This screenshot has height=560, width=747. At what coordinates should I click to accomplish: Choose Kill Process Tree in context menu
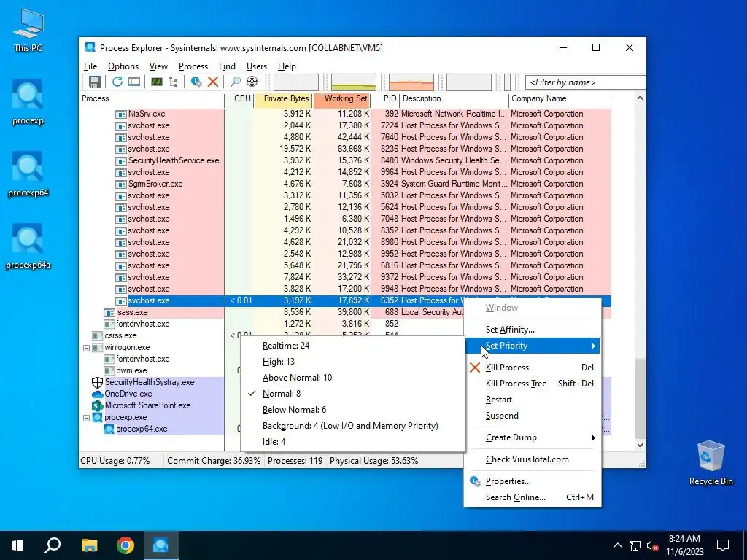[532, 384]
